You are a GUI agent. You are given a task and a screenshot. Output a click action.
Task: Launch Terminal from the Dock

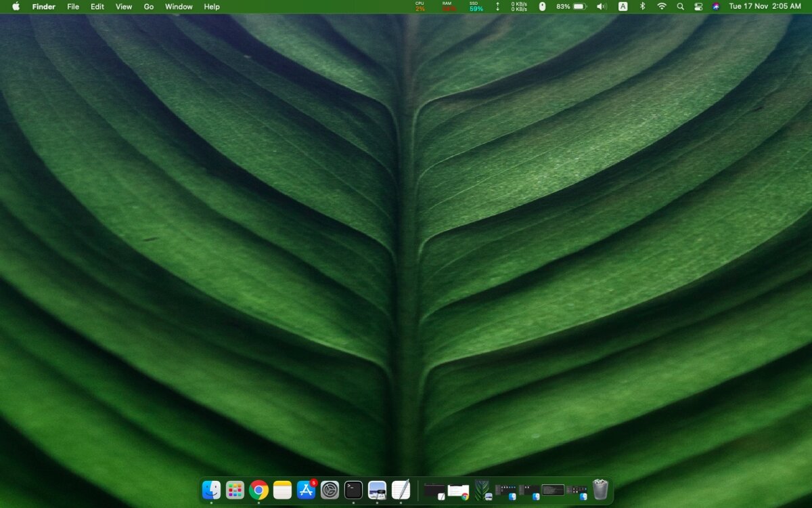tap(353, 490)
